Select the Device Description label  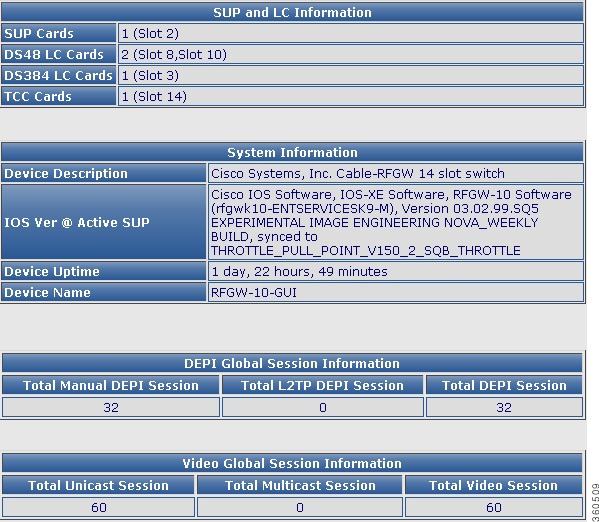click(x=104, y=173)
